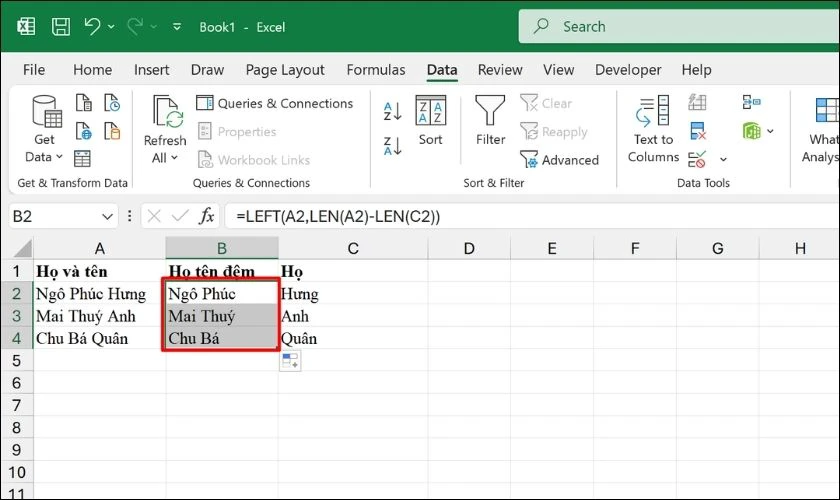840x500 pixels.
Task: Launch Text to Columns wizard
Action: click(x=653, y=128)
